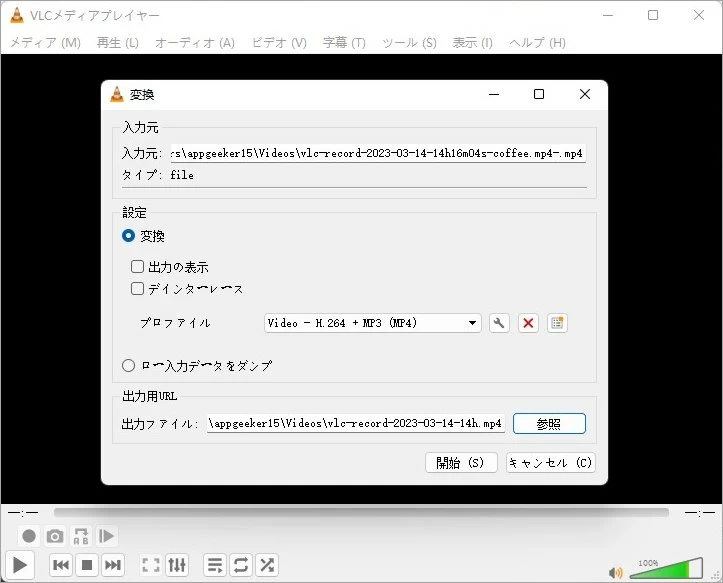723x583 pixels.
Task: Open the edit profile wrench icon
Action: [x=499, y=323]
